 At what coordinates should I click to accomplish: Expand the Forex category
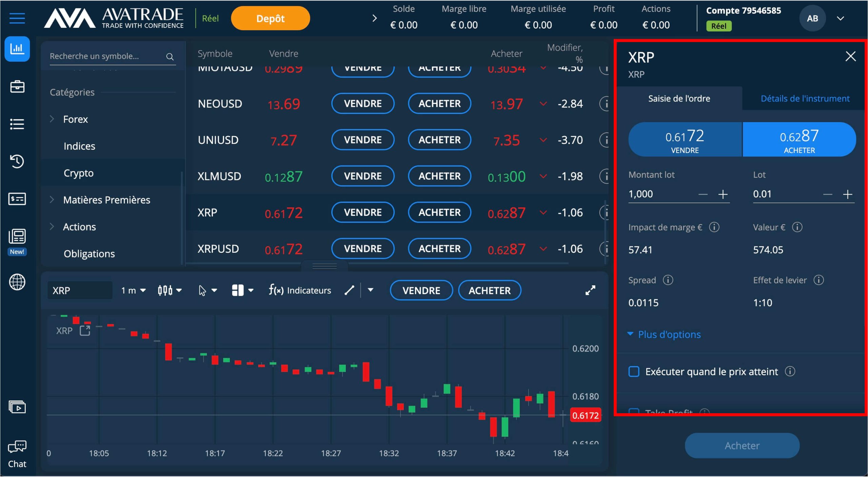coord(52,119)
